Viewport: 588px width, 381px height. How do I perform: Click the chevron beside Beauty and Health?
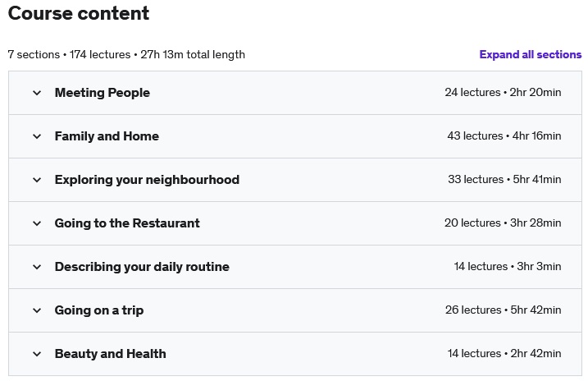click(37, 354)
